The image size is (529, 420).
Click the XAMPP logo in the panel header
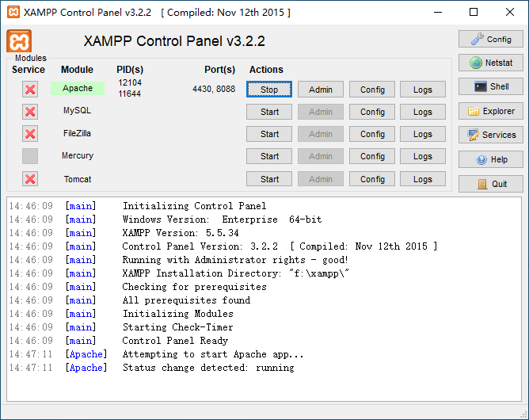(19, 41)
